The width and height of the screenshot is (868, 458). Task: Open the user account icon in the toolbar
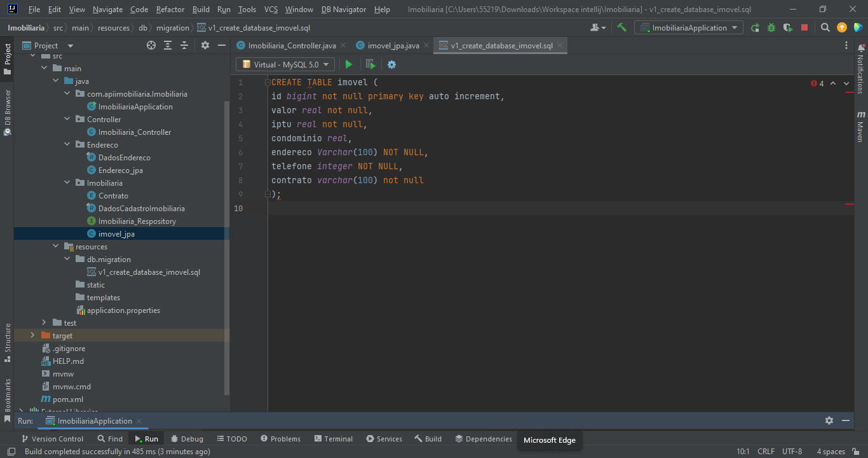coord(598,27)
